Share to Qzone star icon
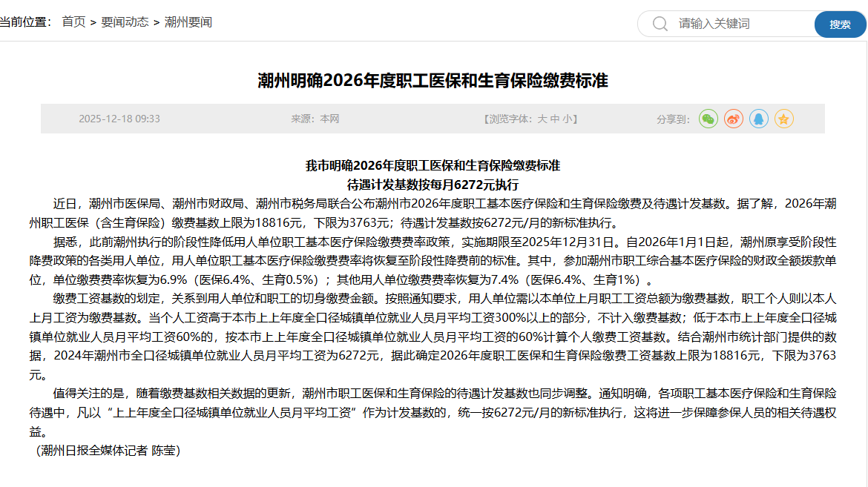868x487 pixels. coord(784,119)
